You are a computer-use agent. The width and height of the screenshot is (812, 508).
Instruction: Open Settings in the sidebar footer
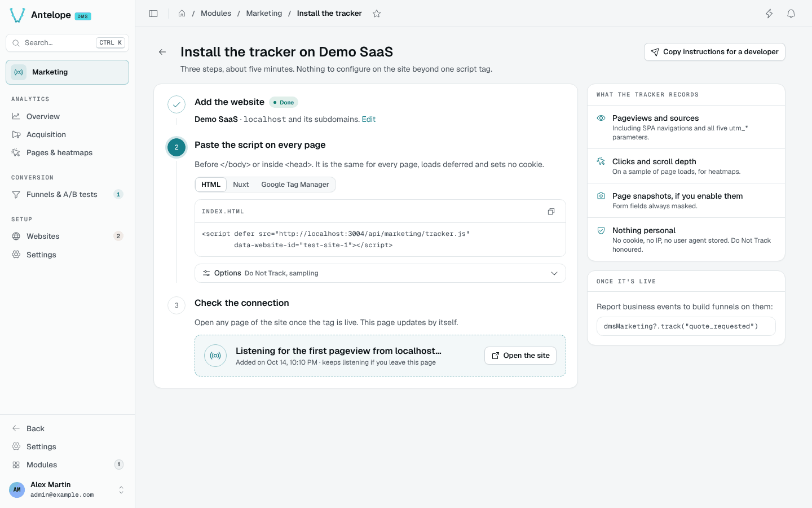click(67, 446)
